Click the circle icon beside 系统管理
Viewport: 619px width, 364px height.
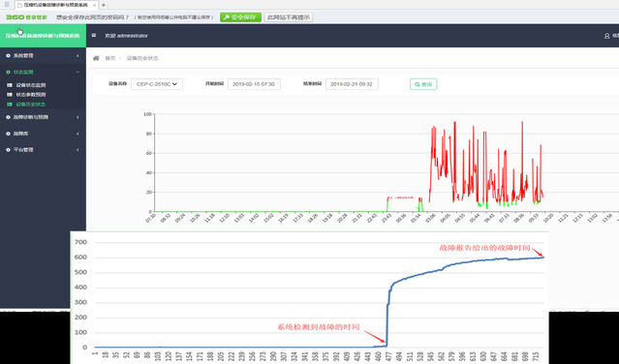point(8,55)
